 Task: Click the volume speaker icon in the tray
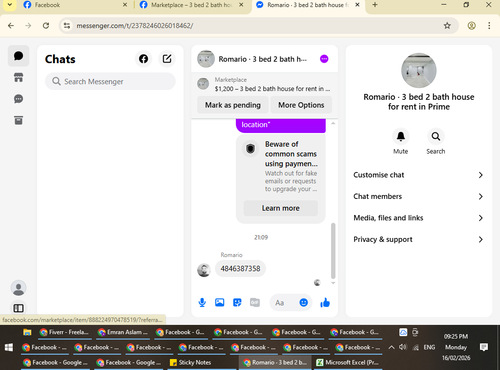click(403, 347)
